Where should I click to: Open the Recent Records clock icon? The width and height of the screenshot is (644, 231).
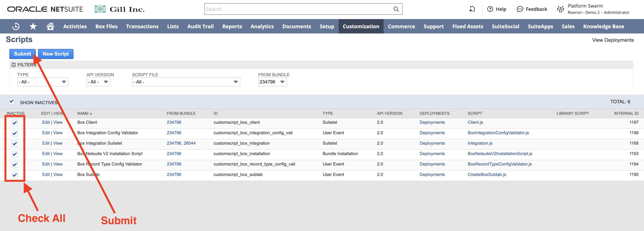coord(16,26)
